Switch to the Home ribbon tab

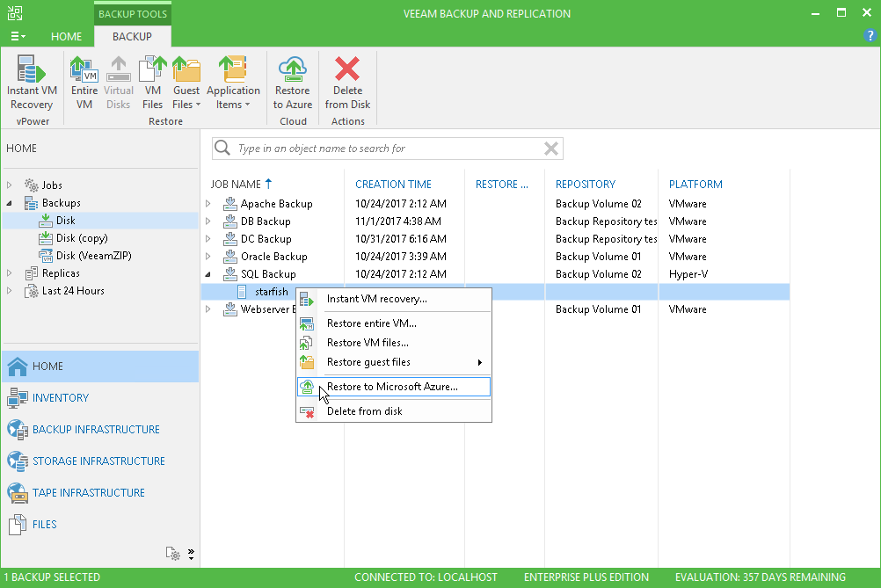click(x=66, y=37)
